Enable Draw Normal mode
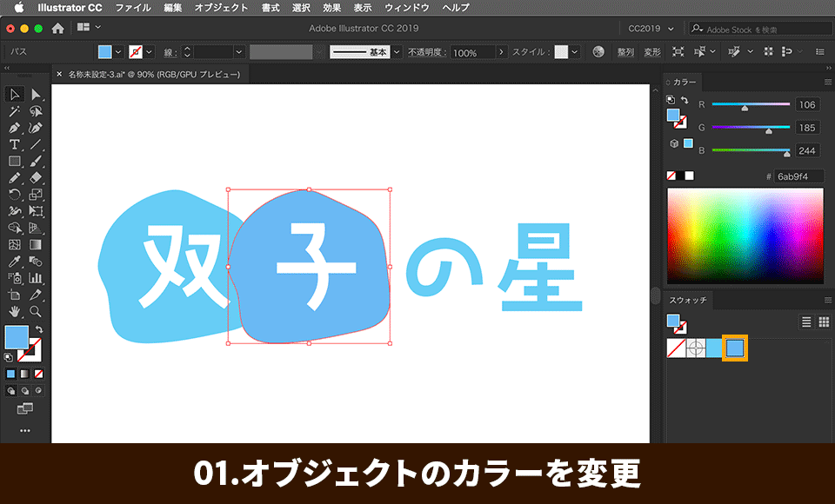The height and width of the screenshot is (504, 835). click(10, 391)
